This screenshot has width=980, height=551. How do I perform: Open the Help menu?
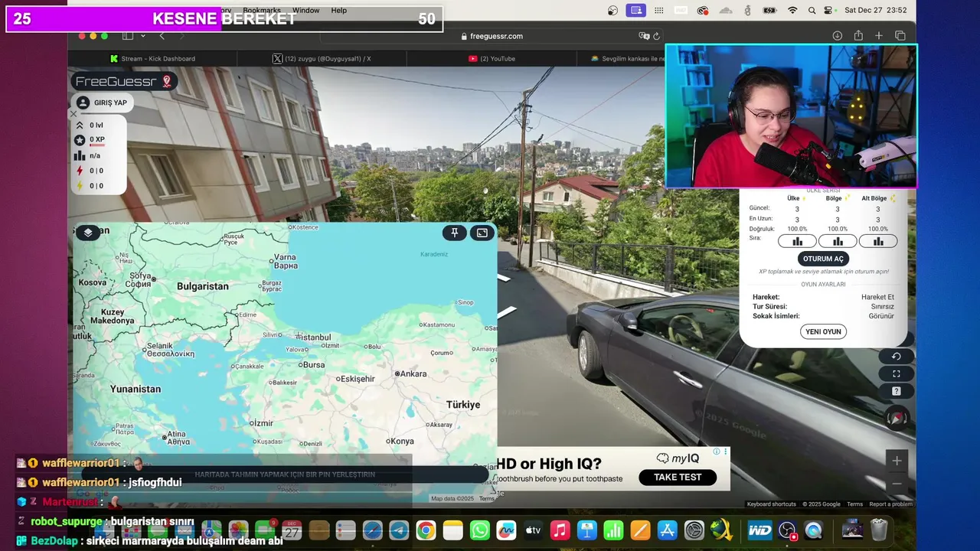coord(338,10)
